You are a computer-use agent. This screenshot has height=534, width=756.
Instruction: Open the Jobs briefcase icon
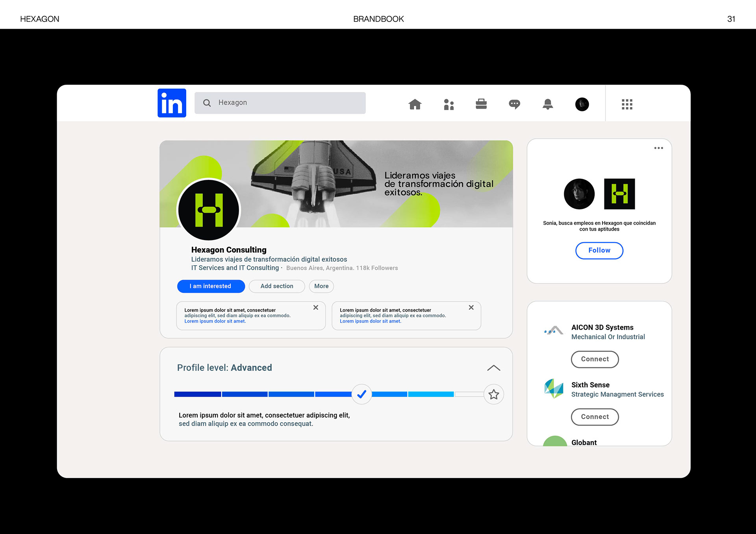[x=481, y=104]
